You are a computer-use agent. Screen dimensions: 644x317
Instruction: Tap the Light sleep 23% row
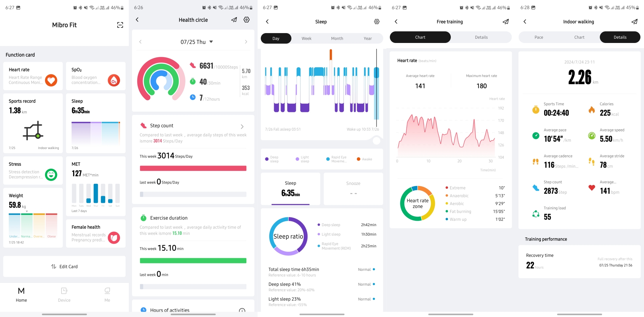[322, 302]
